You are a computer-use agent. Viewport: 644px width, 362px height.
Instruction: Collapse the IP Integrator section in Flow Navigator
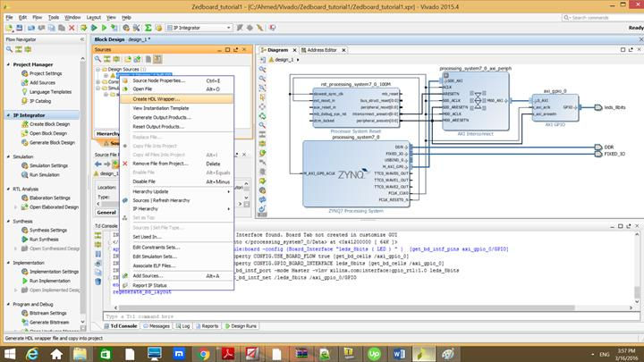point(9,115)
